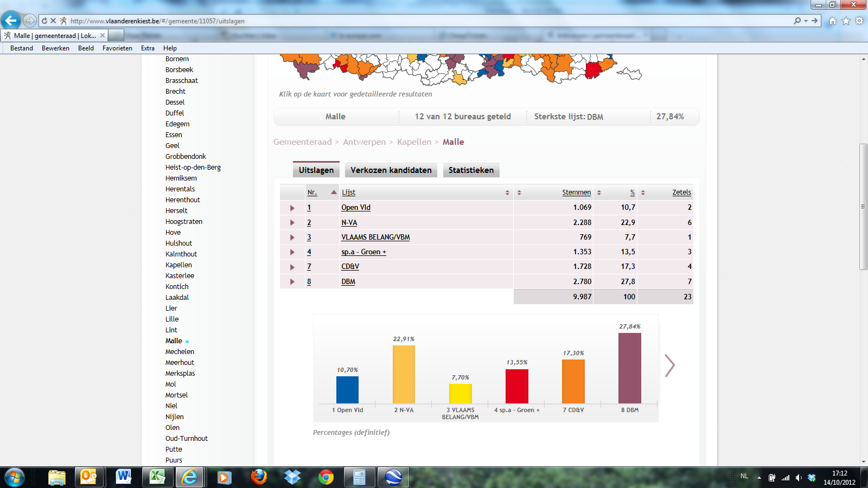Open favorites star icon
The image size is (868, 488).
(x=846, y=21)
